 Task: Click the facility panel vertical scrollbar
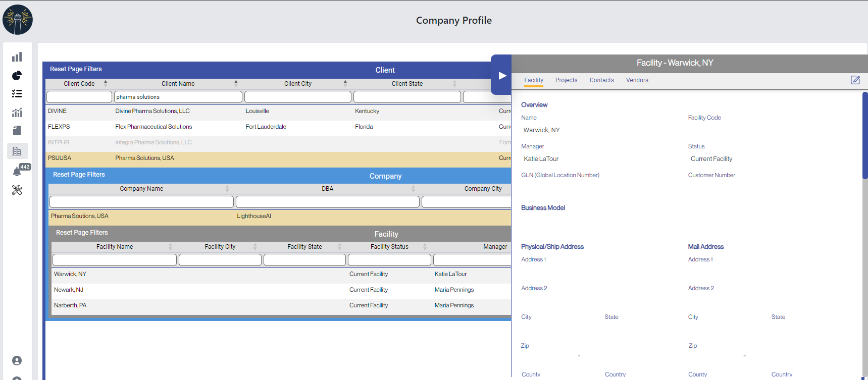864,136
